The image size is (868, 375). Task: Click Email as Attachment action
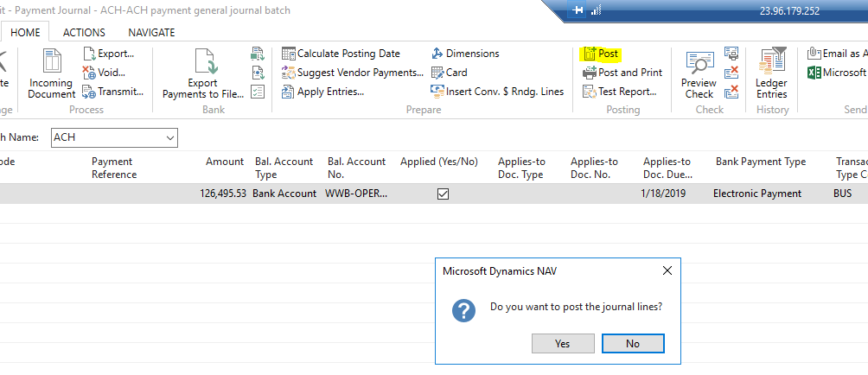[837, 54]
